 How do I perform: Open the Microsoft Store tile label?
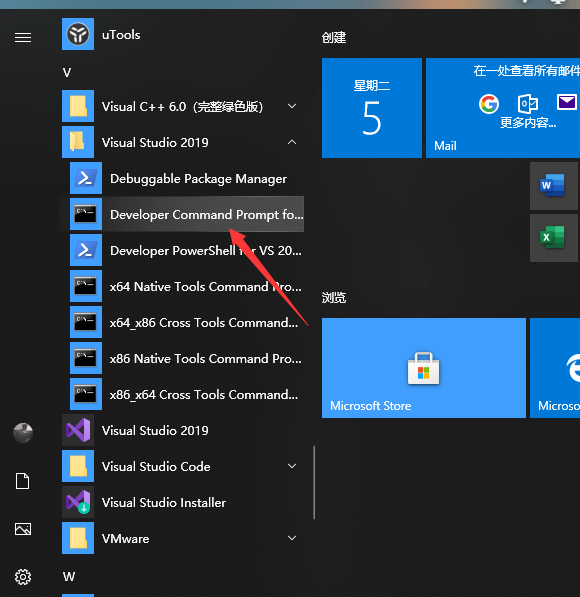[x=371, y=406]
